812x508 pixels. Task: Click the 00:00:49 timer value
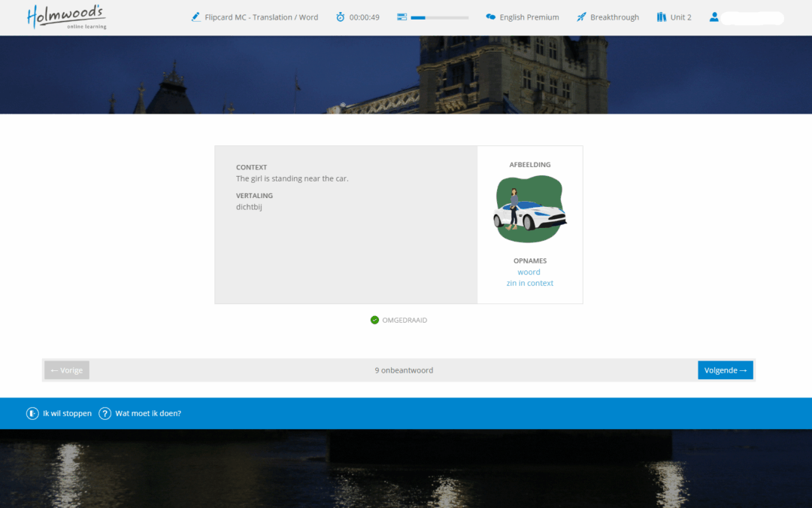pyautogui.click(x=364, y=17)
